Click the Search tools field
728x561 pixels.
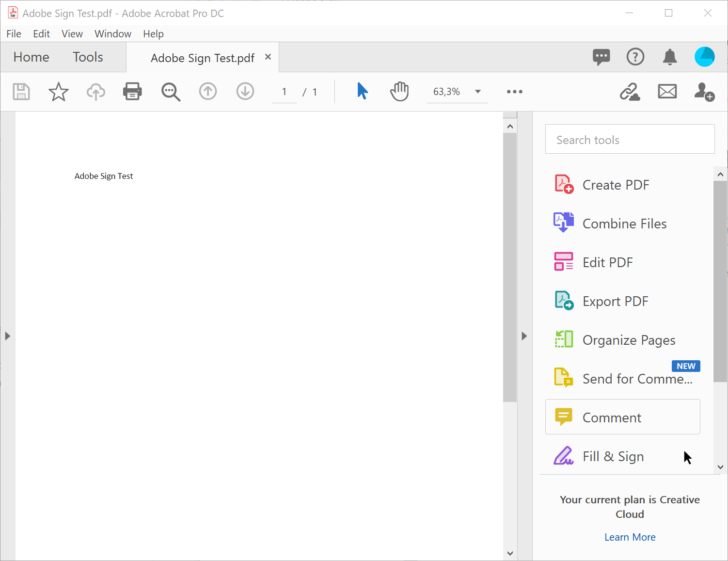(x=630, y=139)
